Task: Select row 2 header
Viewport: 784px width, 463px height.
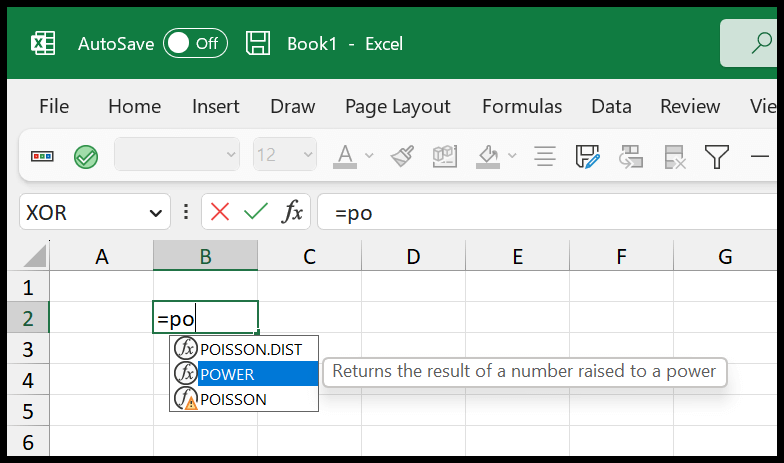Action: (28, 318)
